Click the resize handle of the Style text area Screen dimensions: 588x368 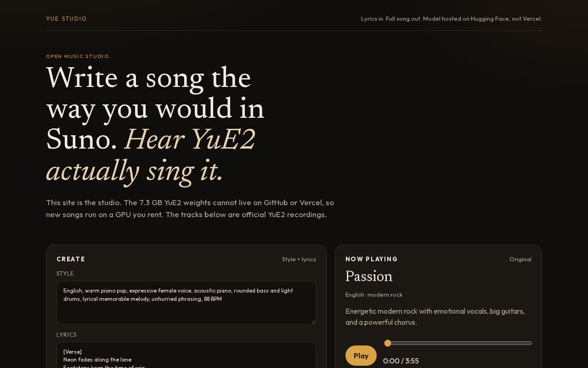(313, 322)
